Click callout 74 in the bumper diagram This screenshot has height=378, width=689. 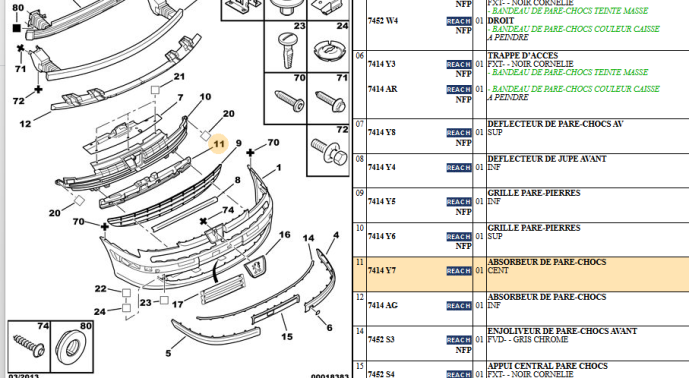point(228,210)
